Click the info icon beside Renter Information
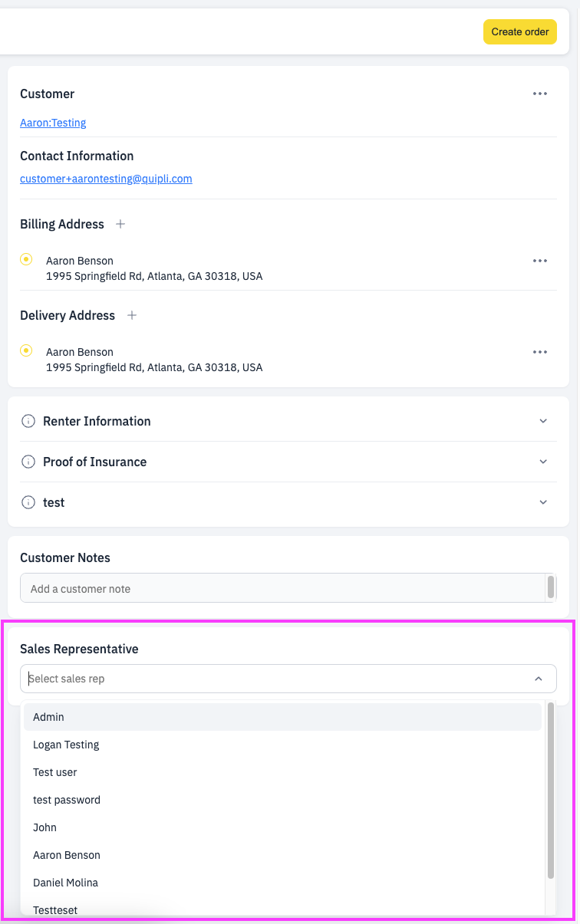The height and width of the screenshot is (924, 580). (28, 421)
